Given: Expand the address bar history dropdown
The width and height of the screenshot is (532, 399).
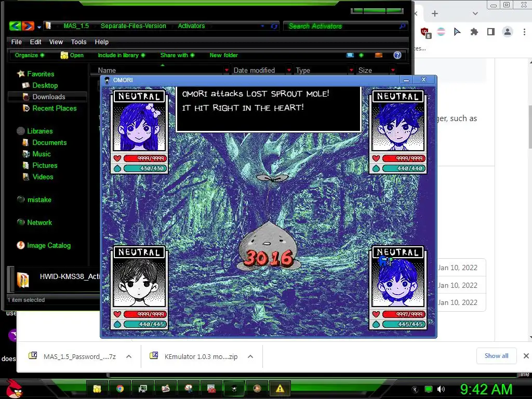Looking at the screenshot, I should 262,26.
